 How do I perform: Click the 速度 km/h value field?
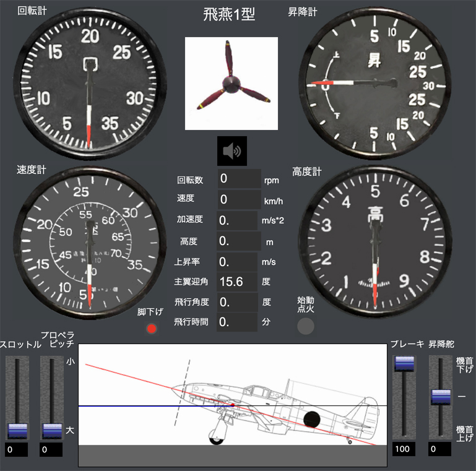coord(239,199)
